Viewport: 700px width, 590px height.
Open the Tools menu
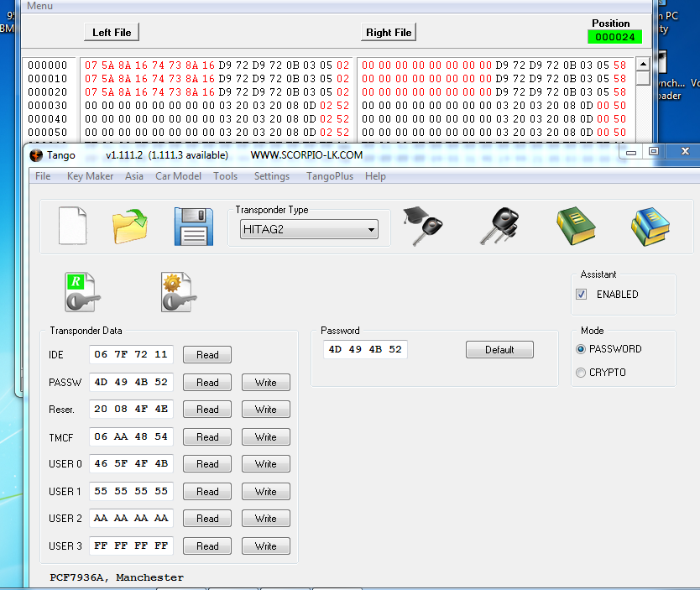[x=226, y=176]
